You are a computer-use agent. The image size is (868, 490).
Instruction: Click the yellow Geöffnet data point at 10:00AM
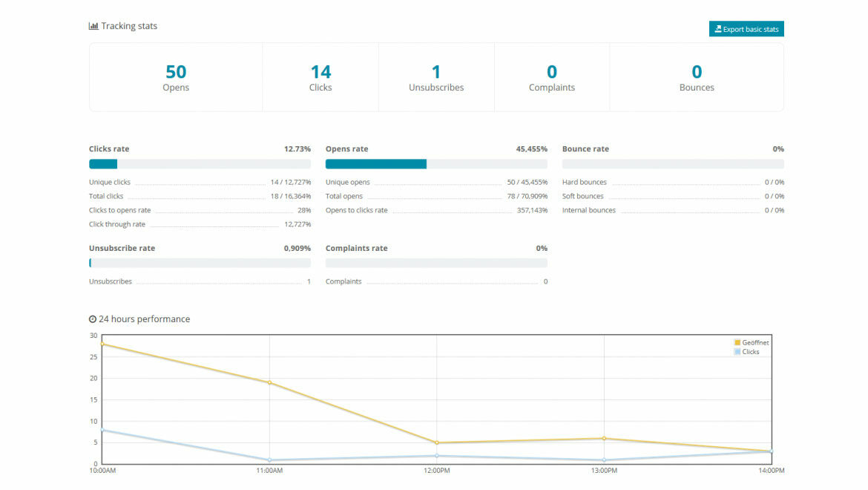(x=102, y=344)
